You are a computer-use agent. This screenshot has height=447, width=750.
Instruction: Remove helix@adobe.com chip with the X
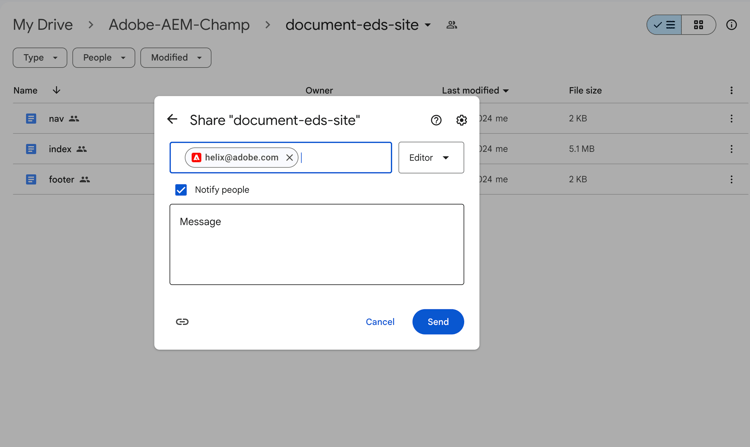tap(289, 157)
